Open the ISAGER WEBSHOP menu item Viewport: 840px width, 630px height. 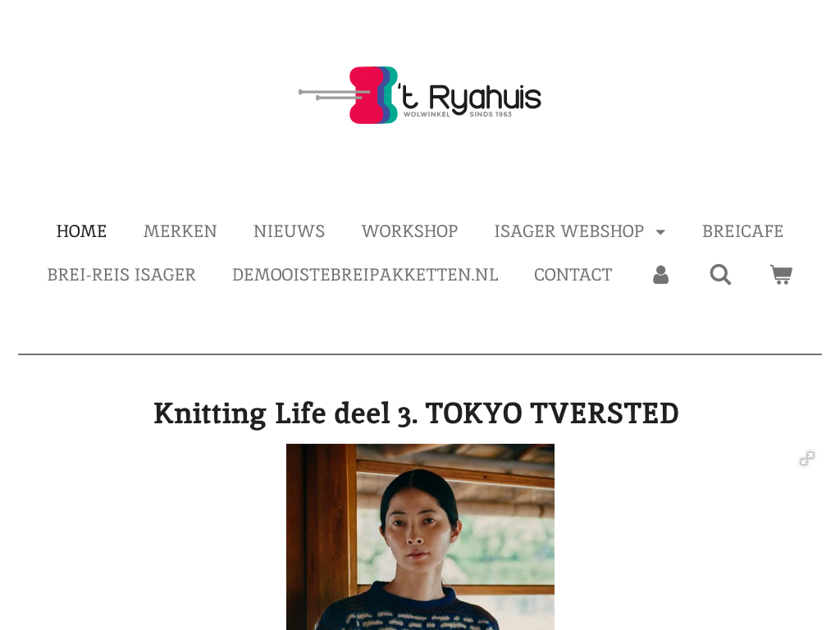click(x=569, y=231)
